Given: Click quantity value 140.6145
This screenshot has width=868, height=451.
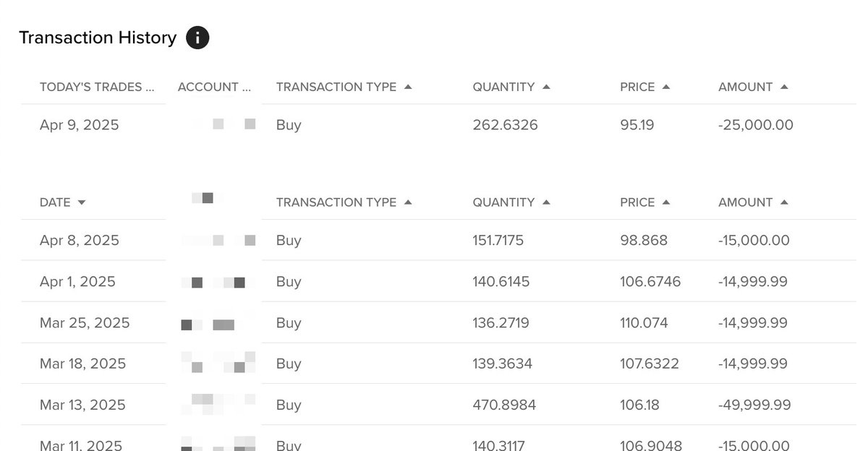Looking at the screenshot, I should pos(501,281).
